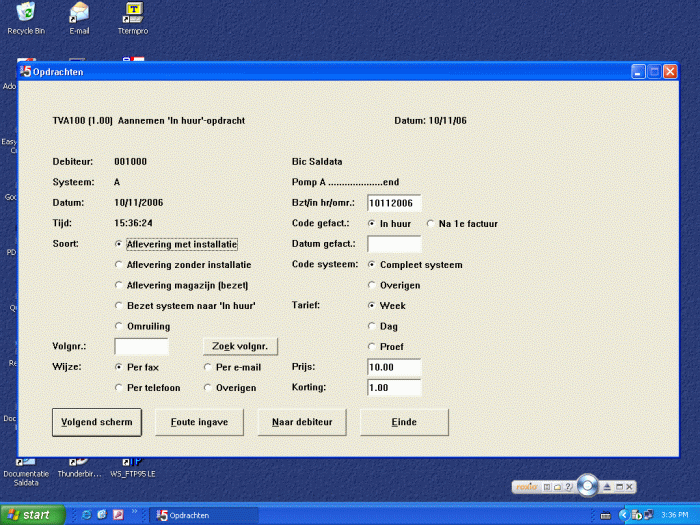Select 'Aflevering zonder installatie' option
700x525 pixels.
120,265
